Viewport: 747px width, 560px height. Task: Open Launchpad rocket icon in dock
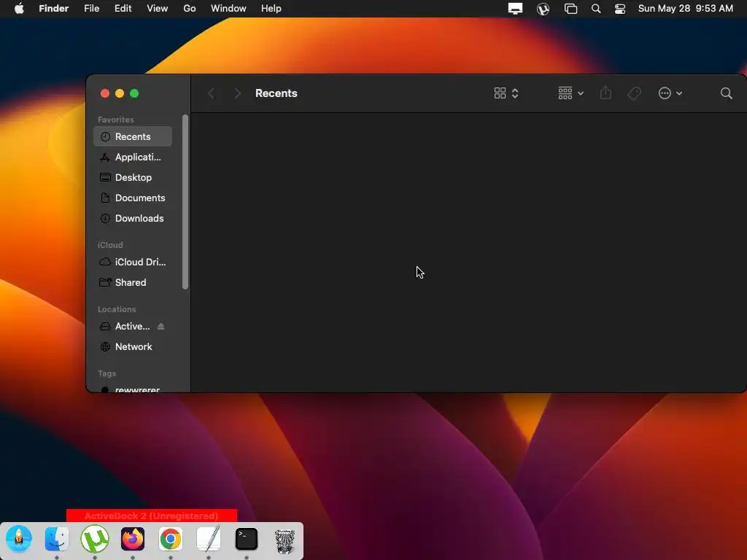point(19,539)
